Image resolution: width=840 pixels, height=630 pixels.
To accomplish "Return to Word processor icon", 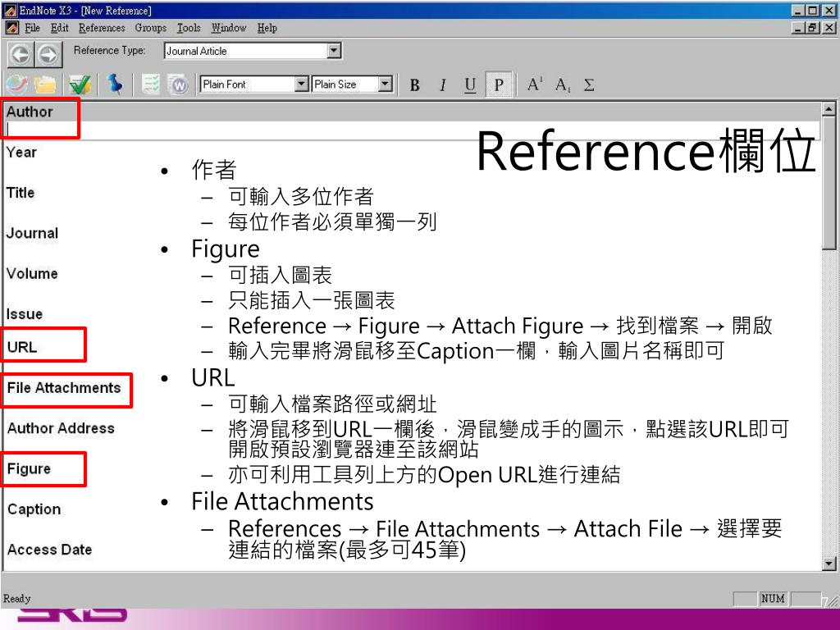I will 179,85.
